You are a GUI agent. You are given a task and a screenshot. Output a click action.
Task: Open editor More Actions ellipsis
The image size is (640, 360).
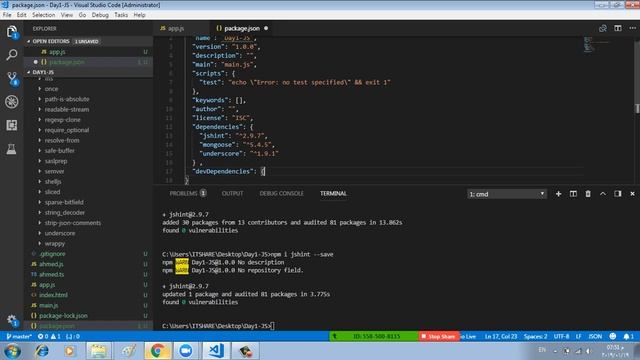[x=632, y=28]
